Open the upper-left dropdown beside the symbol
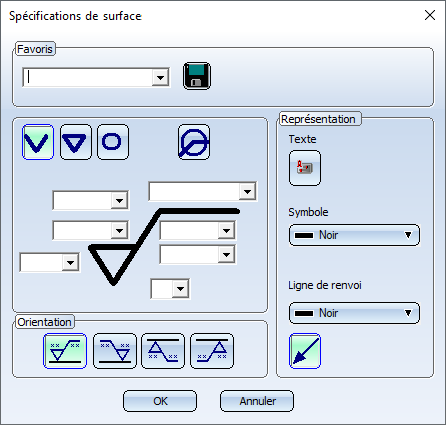This screenshot has width=446, height=425. point(119,201)
